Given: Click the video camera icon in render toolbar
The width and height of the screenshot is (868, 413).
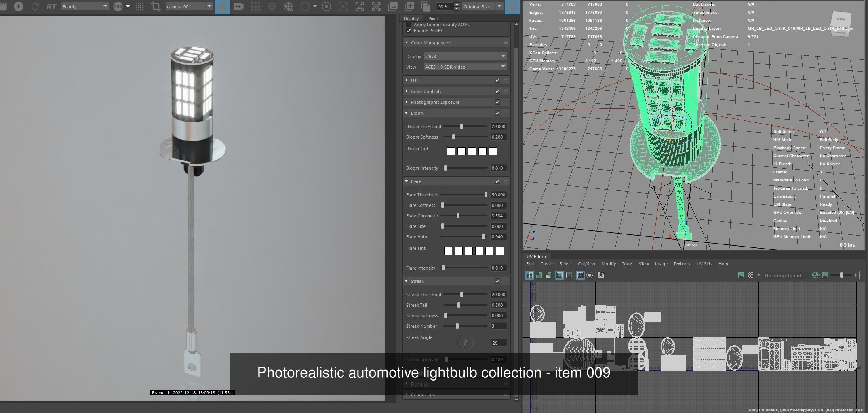Looking at the screenshot, I should pyautogui.click(x=238, y=6).
